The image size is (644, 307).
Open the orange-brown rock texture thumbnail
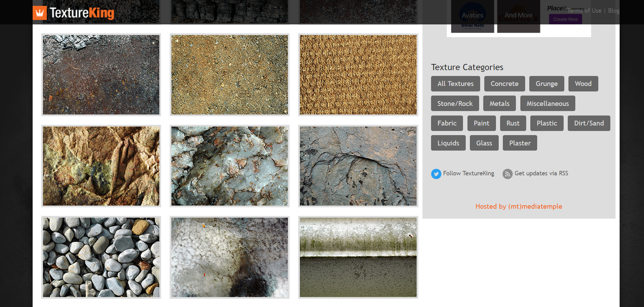(x=101, y=166)
